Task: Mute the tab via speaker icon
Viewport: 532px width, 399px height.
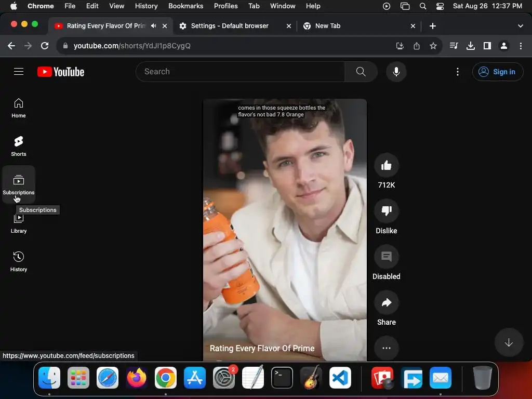Action: 154,26
